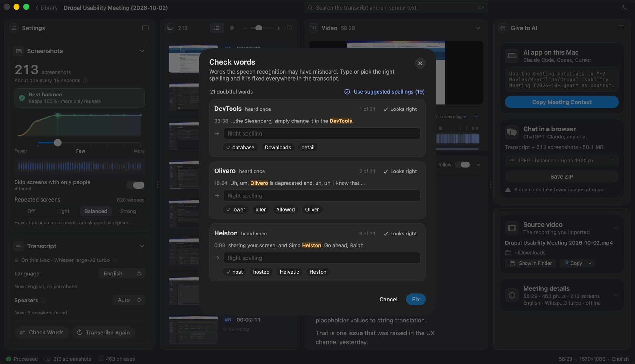
Task: Go back to Library
Action: tap(46, 8)
